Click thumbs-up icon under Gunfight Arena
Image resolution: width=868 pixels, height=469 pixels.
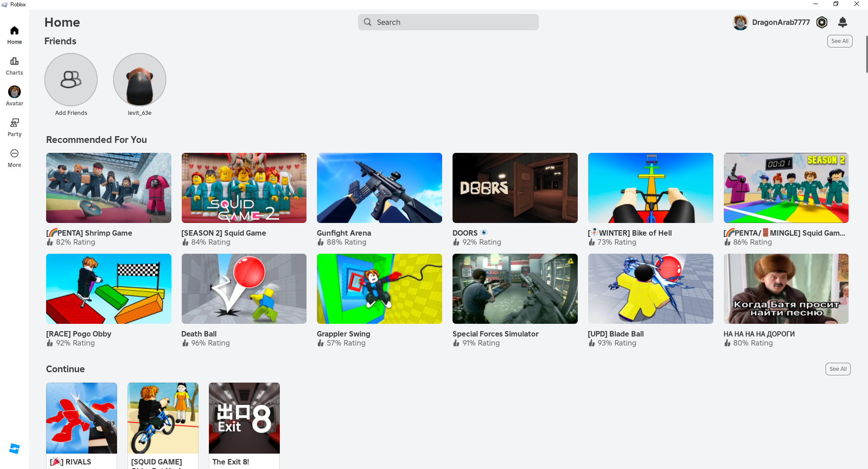tap(321, 242)
